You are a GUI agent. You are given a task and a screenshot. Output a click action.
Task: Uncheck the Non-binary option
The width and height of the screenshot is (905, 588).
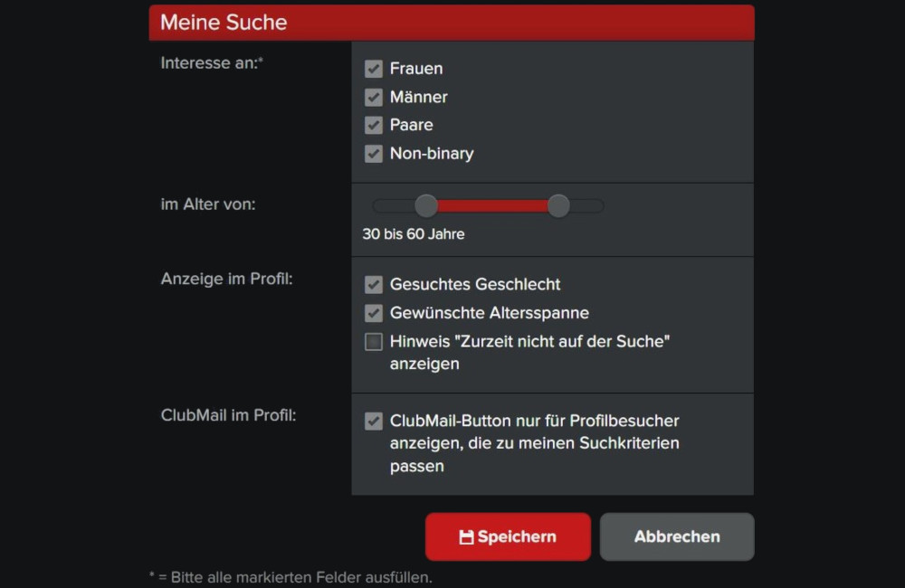coord(374,154)
